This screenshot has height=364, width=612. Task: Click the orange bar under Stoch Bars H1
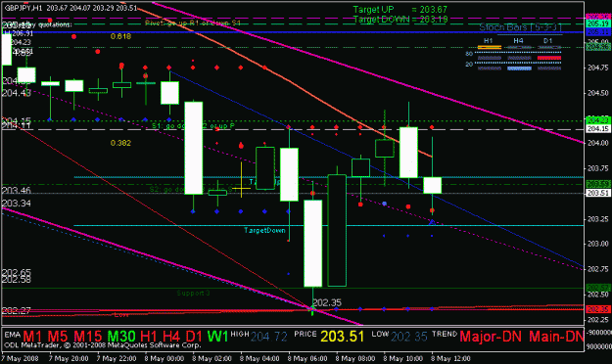(490, 48)
